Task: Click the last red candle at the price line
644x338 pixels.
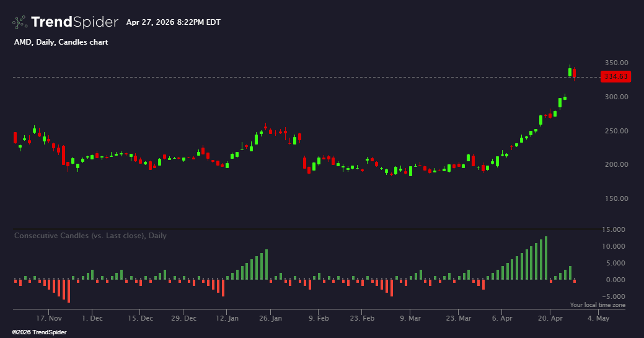Action: click(574, 73)
